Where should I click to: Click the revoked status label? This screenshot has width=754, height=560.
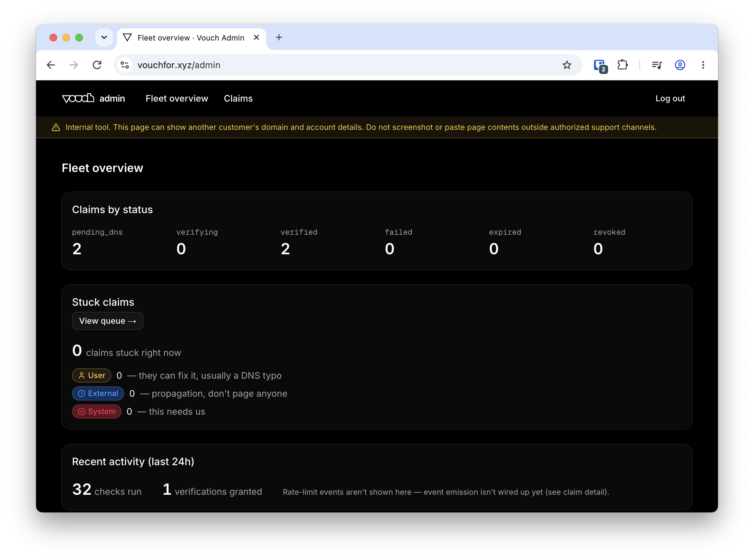(x=609, y=232)
